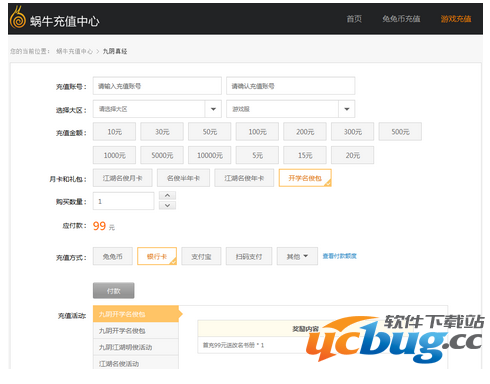Choose the 名俊半年卡 package
The width and height of the screenshot is (490, 384).
pyautogui.click(x=183, y=178)
